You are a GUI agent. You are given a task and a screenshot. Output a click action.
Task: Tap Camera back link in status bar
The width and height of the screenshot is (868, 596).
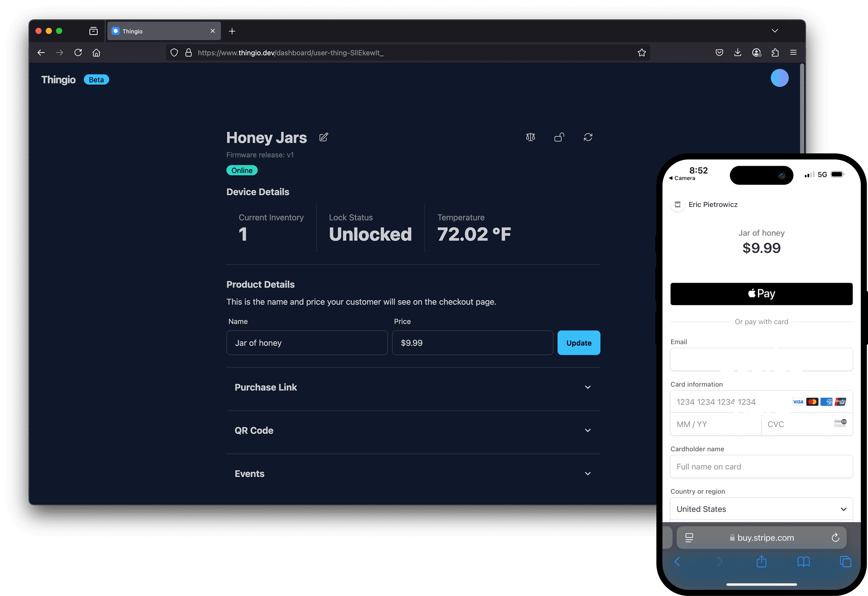click(x=682, y=178)
